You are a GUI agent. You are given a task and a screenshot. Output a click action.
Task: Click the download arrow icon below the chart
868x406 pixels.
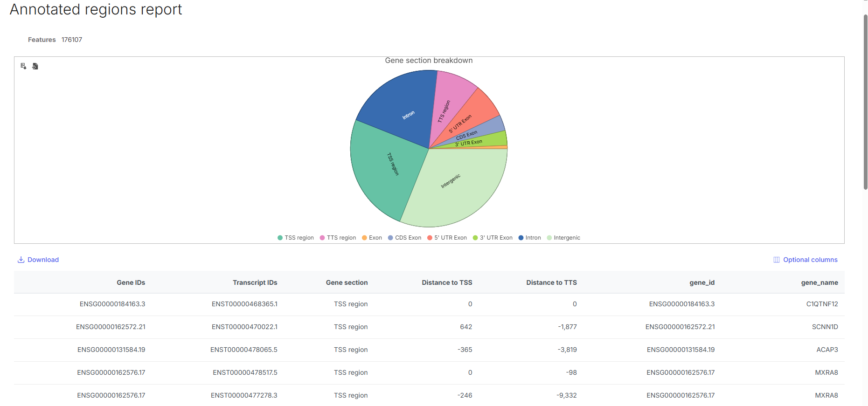(x=21, y=260)
